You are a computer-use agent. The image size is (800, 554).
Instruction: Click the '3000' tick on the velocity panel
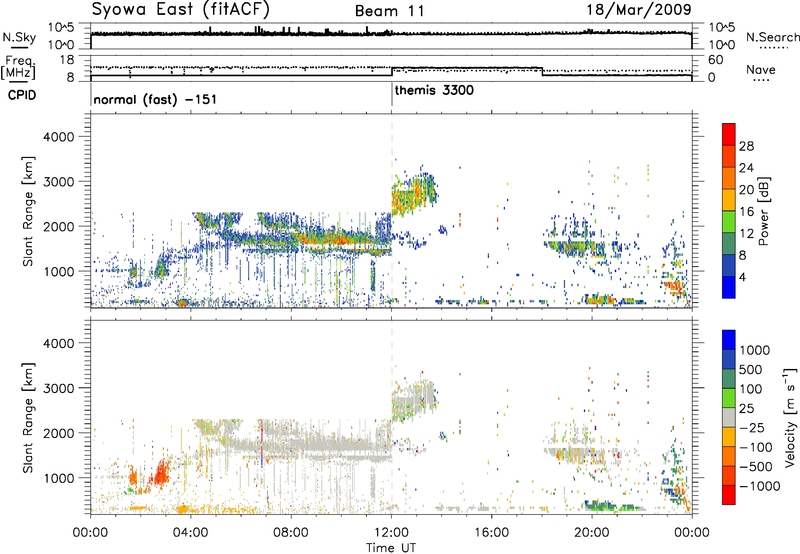tap(59, 388)
